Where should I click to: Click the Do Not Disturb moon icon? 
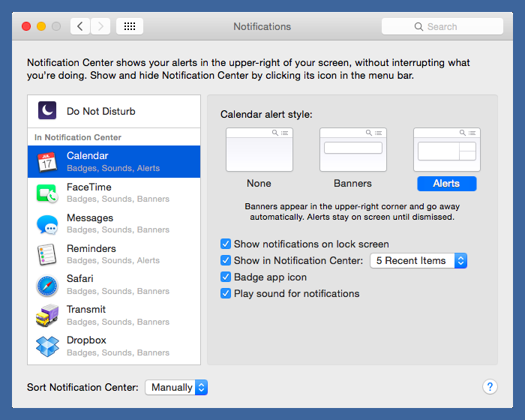(47, 111)
